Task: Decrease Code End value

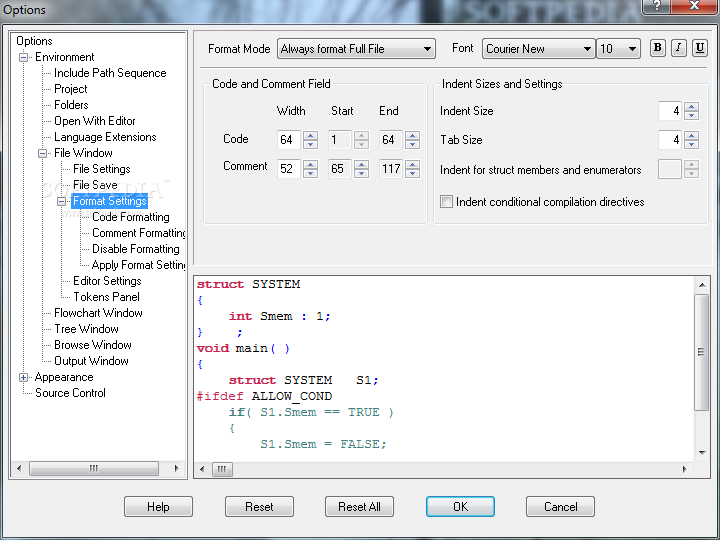Action: [x=413, y=144]
